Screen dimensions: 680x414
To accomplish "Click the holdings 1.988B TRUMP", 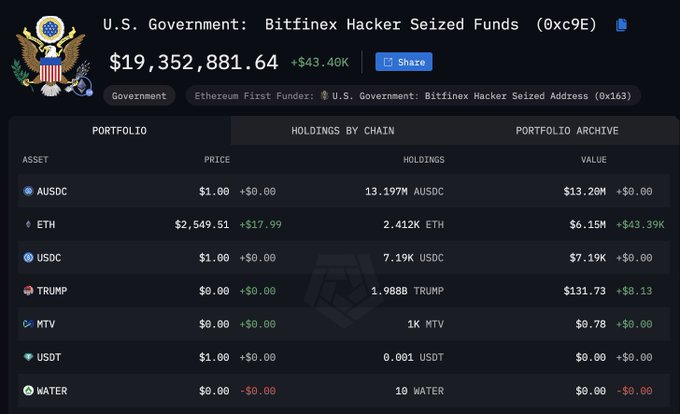I will (407, 291).
